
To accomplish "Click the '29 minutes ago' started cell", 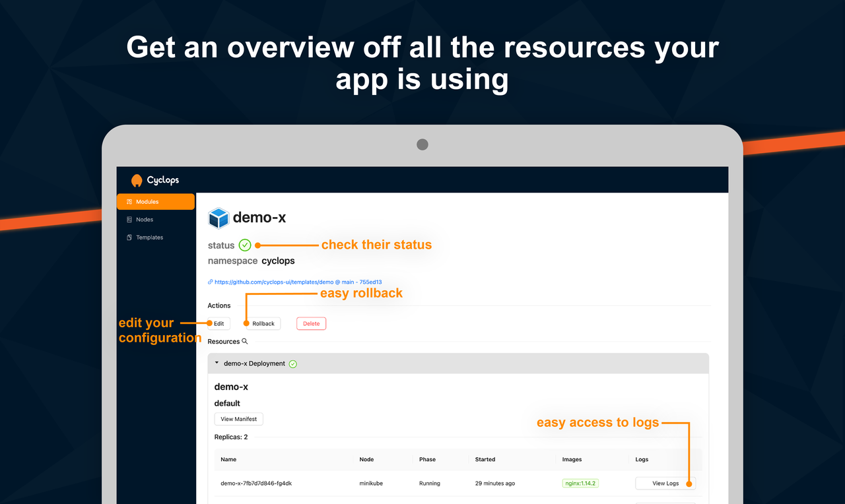I will [x=495, y=484].
